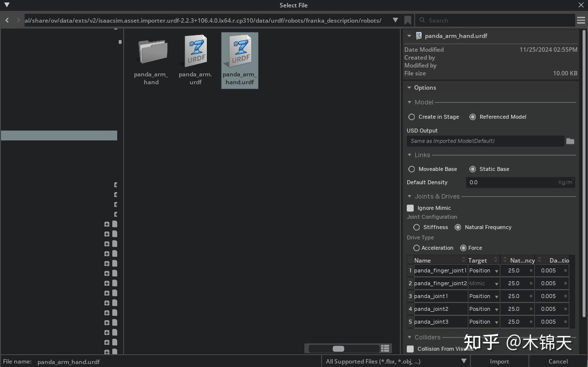Select the Moveable Base radio button
The height and width of the screenshot is (367, 588).
(x=412, y=169)
